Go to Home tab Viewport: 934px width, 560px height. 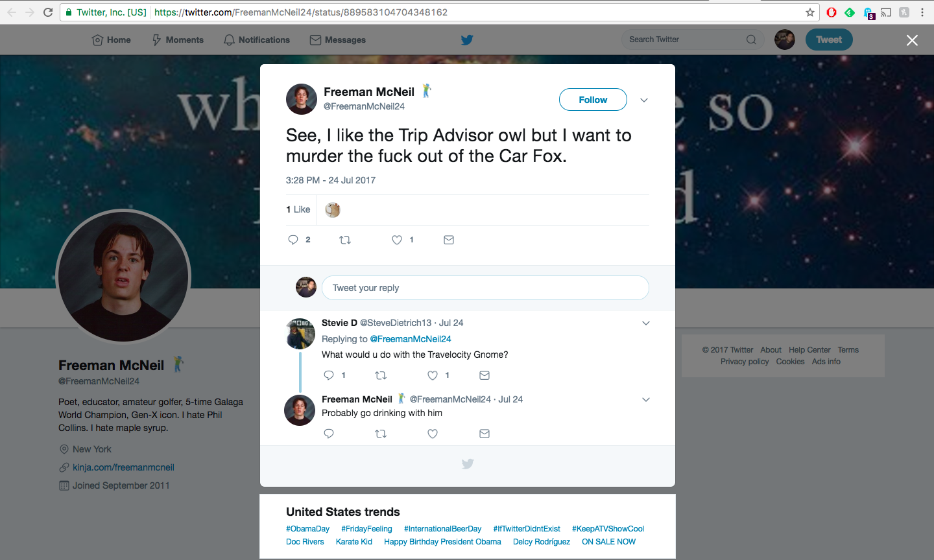click(112, 40)
